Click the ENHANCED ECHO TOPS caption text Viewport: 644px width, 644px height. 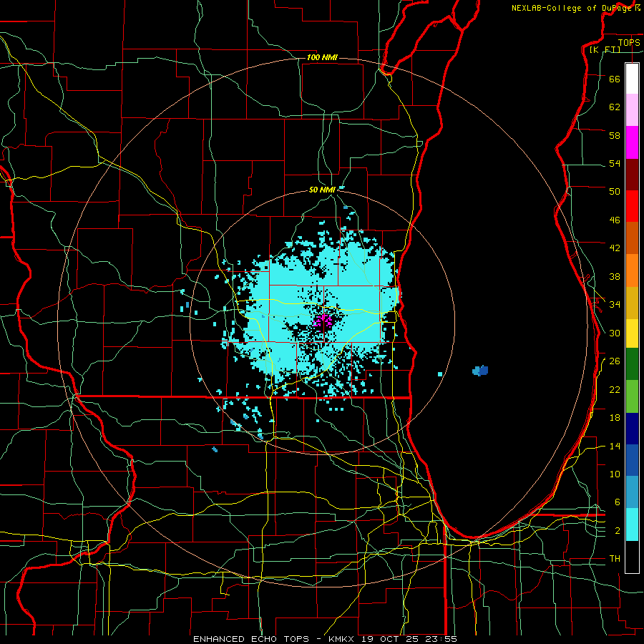click(250, 639)
